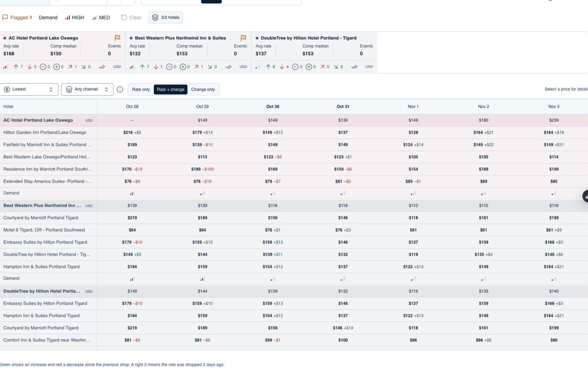
Task: Click double checkmark on DoubleTree card
Action: tap(354, 67)
